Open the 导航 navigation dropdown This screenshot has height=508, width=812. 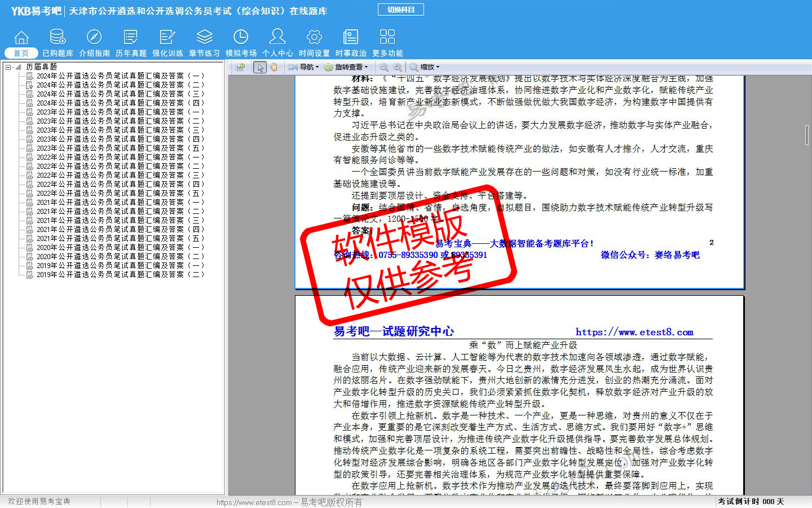(x=304, y=67)
